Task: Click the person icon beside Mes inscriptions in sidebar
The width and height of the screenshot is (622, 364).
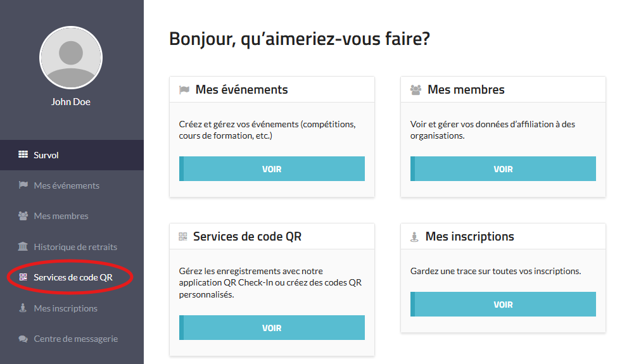Action: click(23, 308)
